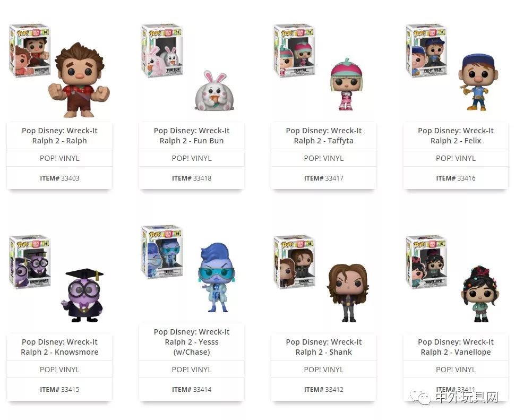Click 'Ralph 2 - Knowsmore' product title
Viewport: 515px width, 420px height.
pos(59,352)
